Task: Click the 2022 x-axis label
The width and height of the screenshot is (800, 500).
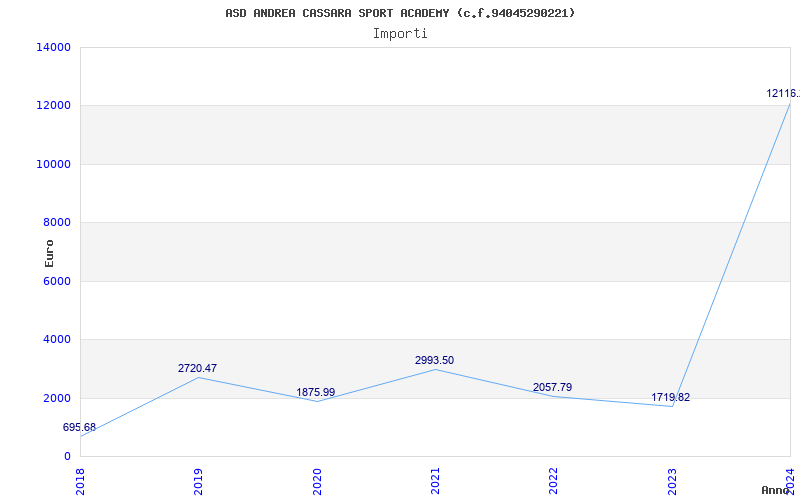Action: click(554, 481)
